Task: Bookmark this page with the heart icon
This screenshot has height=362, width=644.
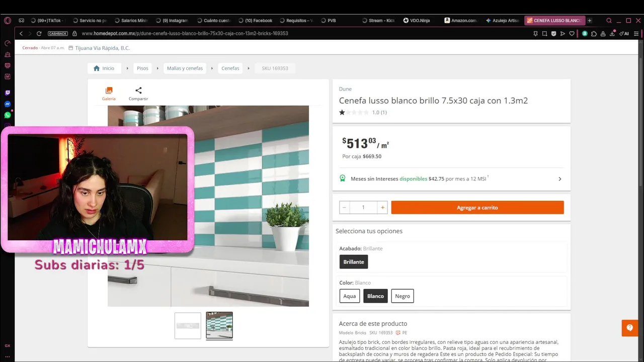Action: [572, 34]
